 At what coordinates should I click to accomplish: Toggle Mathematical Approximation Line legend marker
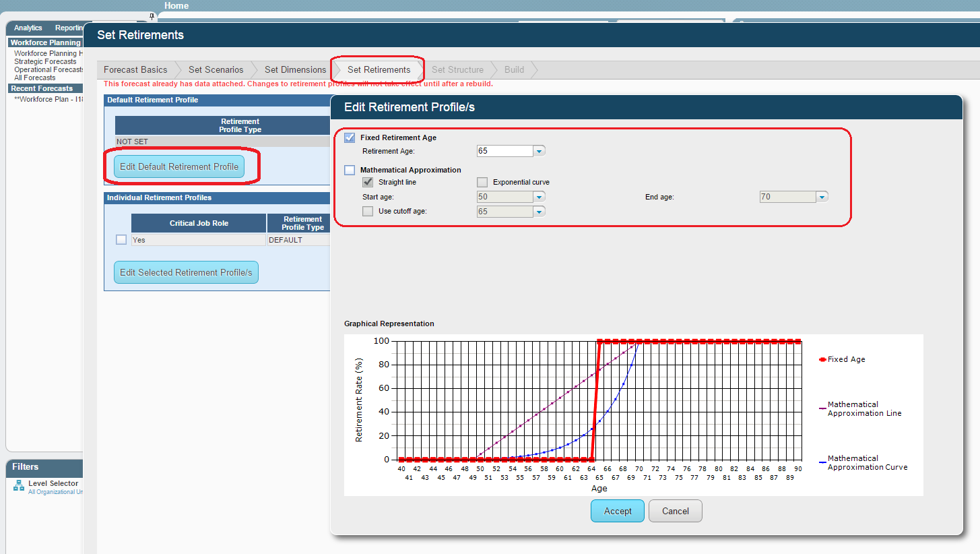822,408
